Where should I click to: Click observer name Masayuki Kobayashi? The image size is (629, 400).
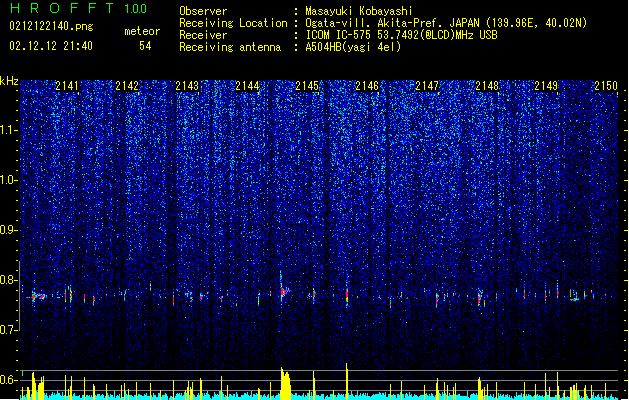(x=359, y=11)
